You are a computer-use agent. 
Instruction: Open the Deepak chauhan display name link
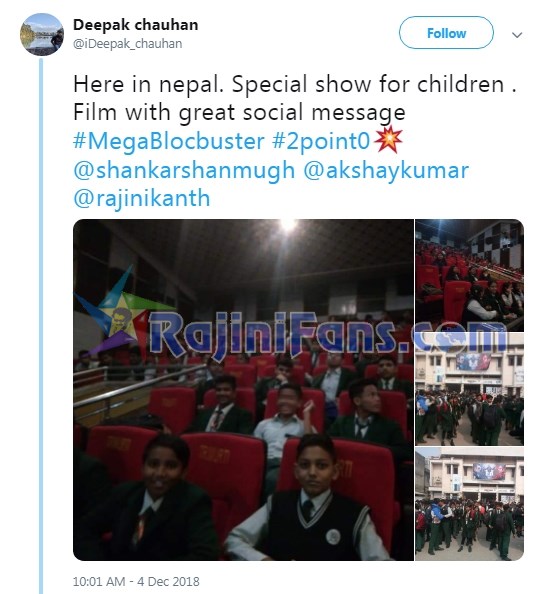(x=135, y=25)
